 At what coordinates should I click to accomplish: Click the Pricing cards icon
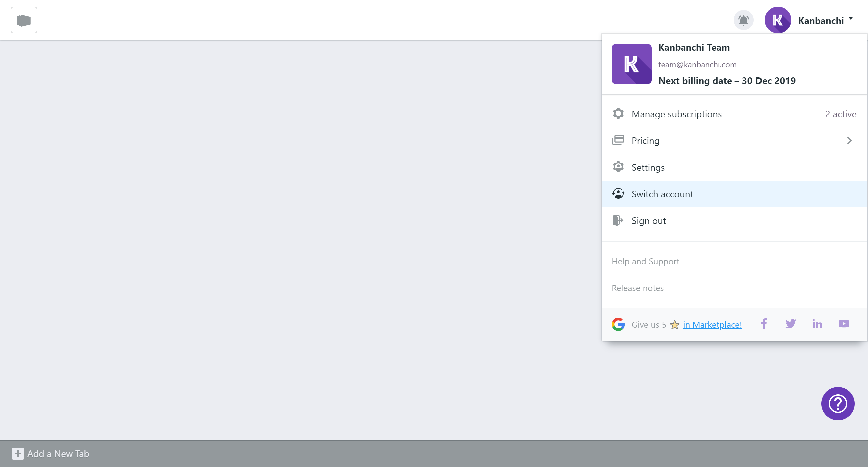tap(618, 140)
